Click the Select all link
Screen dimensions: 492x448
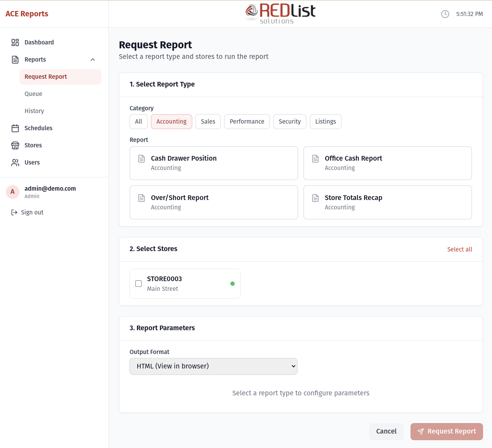pos(460,249)
